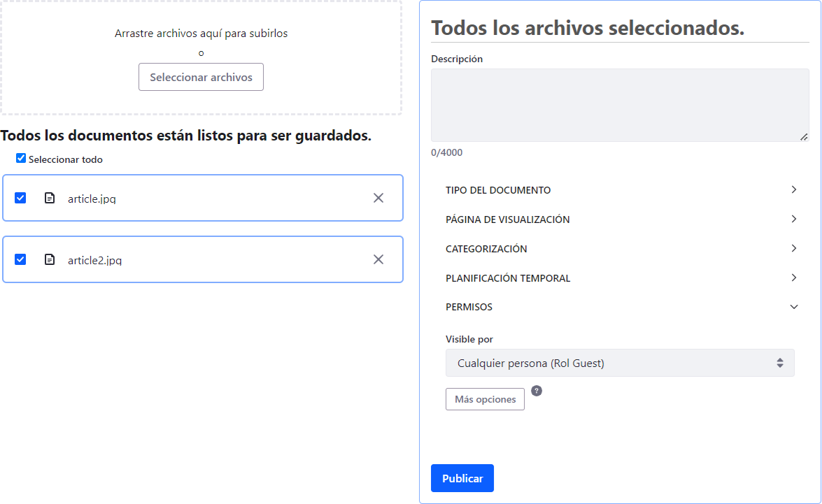Expand the Categorización section
The width and height of the screenshot is (822, 504).
click(x=621, y=249)
